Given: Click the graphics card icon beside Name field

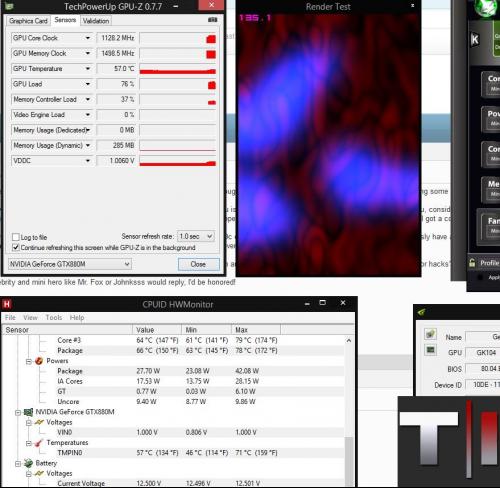Looking at the screenshot, I should (430, 334).
